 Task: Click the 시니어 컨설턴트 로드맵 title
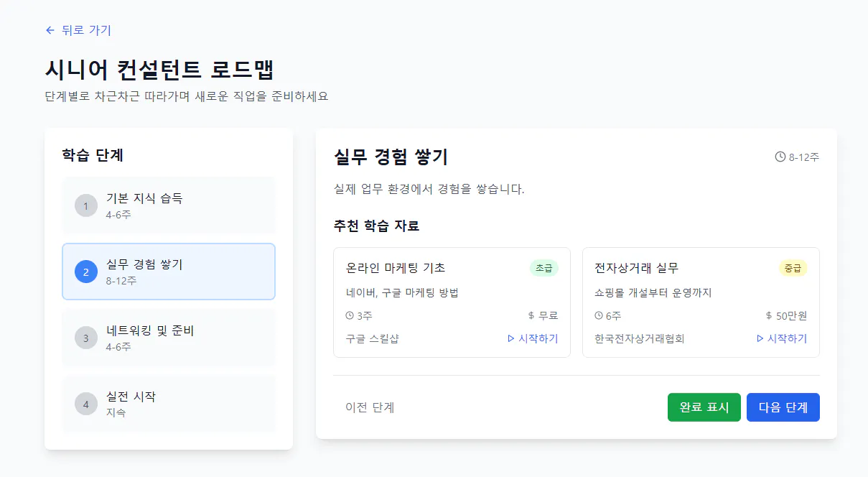159,70
